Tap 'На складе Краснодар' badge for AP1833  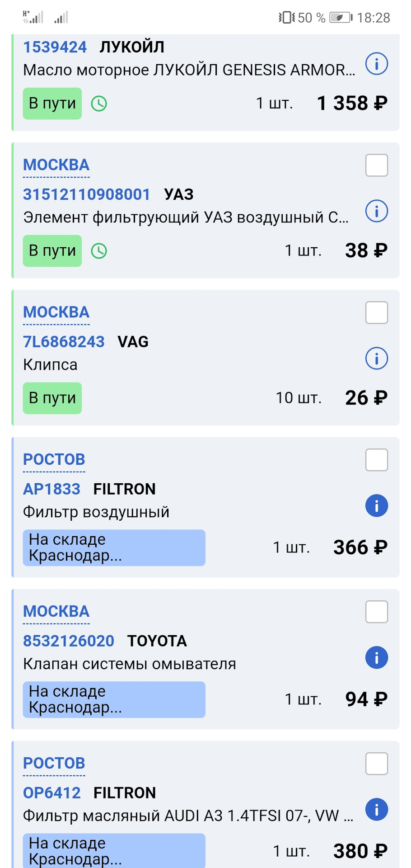coord(114,547)
